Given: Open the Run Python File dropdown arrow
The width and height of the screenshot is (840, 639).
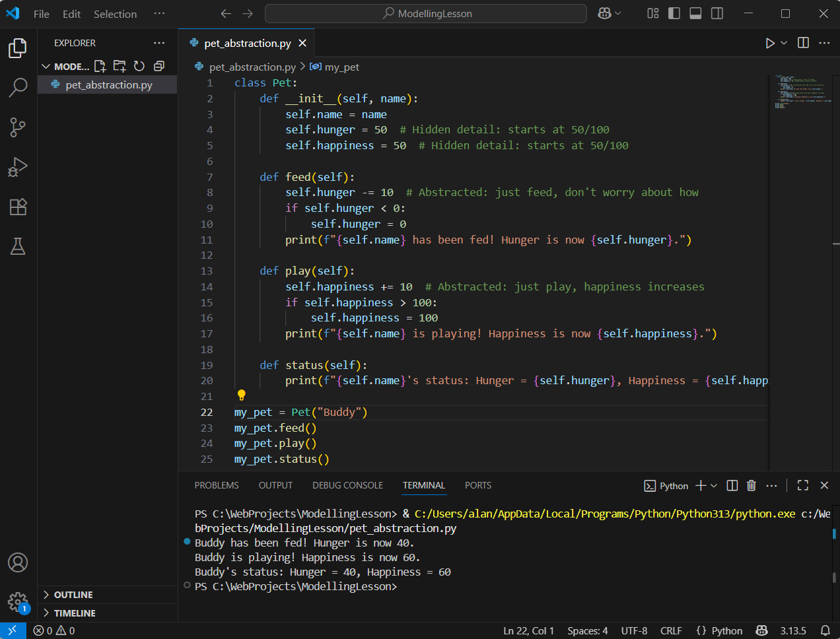Looking at the screenshot, I should [x=784, y=43].
